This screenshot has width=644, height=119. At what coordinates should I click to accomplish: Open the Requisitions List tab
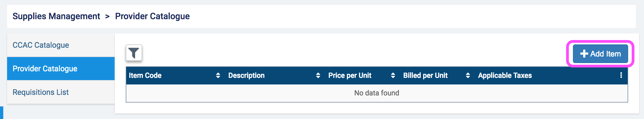(41, 92)
